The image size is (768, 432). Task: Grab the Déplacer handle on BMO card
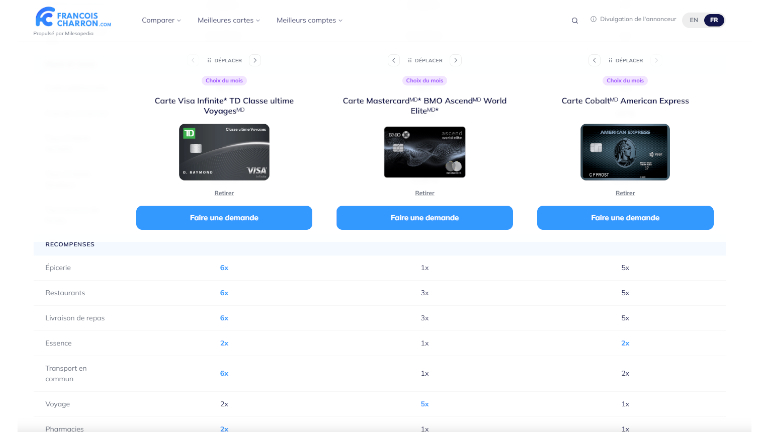[x=425, y=60]
